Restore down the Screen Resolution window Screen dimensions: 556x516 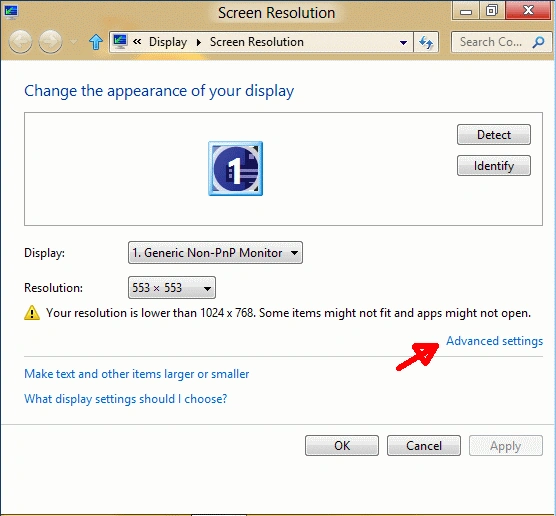click(x=492, y=11)
